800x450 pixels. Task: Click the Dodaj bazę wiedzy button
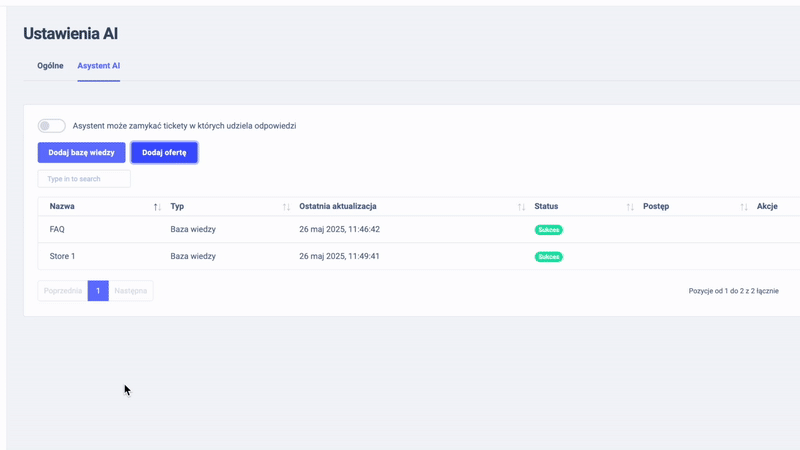[x=81, y=153]
